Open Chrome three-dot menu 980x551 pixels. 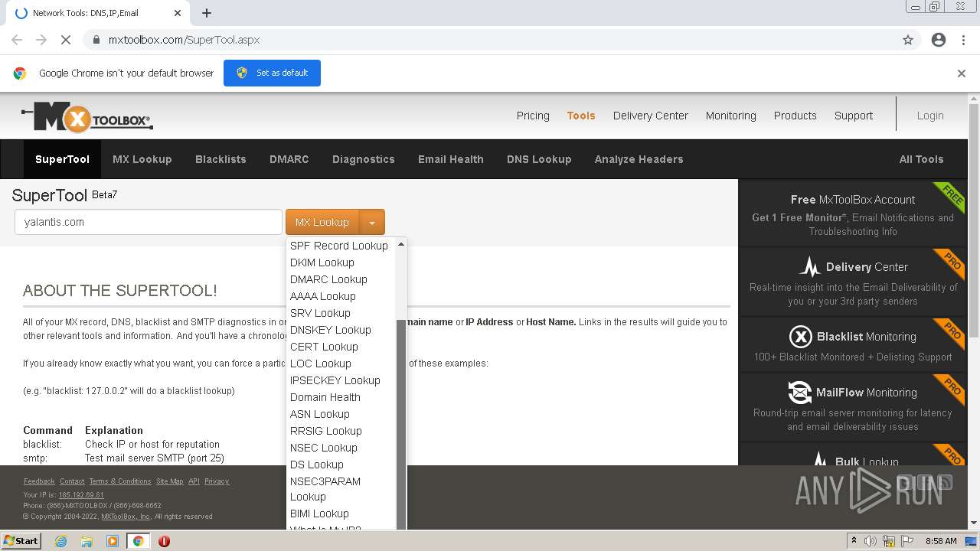coord(963,40)
